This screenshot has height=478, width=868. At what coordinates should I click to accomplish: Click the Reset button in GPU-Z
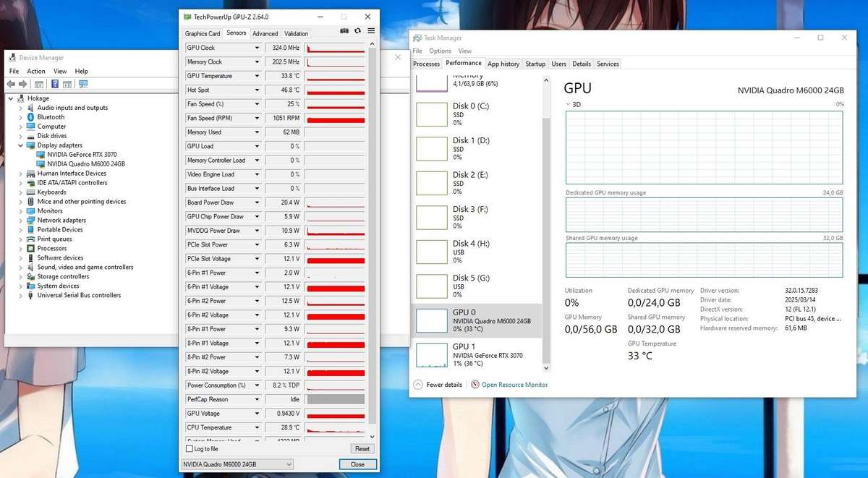[x=362, y=448]
